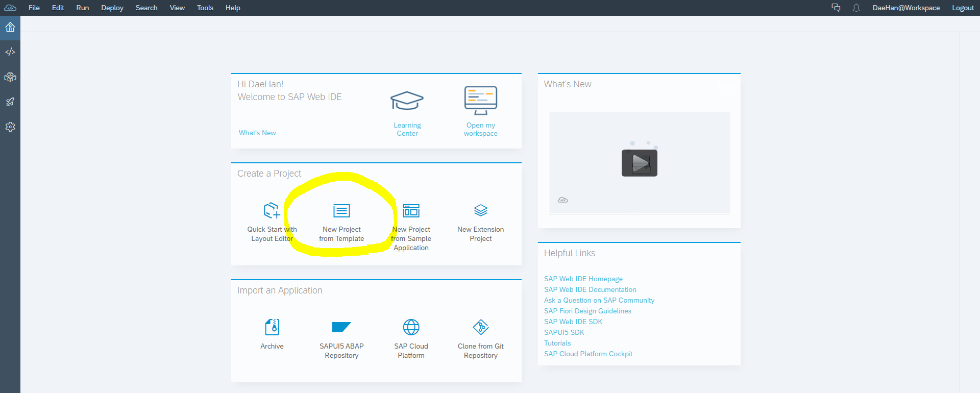Screen dimensions: 980x393
Task: Open the Deploy menu
Action: (x=112, y=8)
